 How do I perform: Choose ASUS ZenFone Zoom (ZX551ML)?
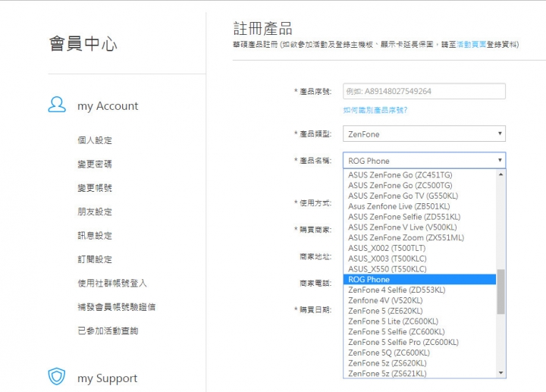[419, 237]
